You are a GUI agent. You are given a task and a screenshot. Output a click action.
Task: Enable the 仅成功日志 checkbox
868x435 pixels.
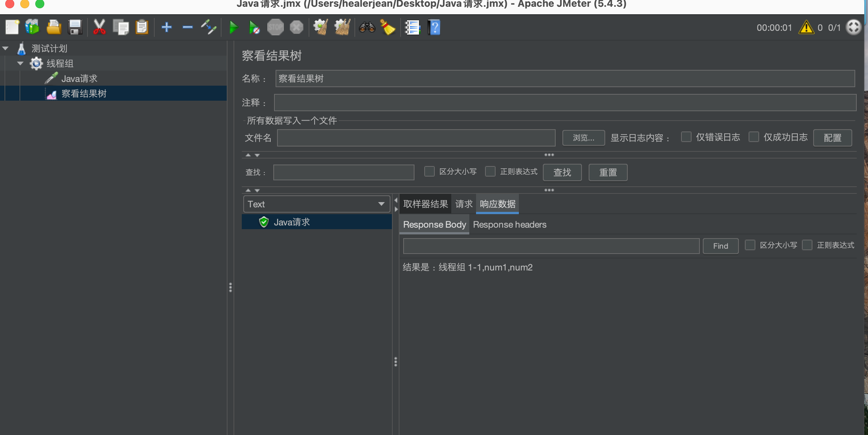[x=753, y=137]
